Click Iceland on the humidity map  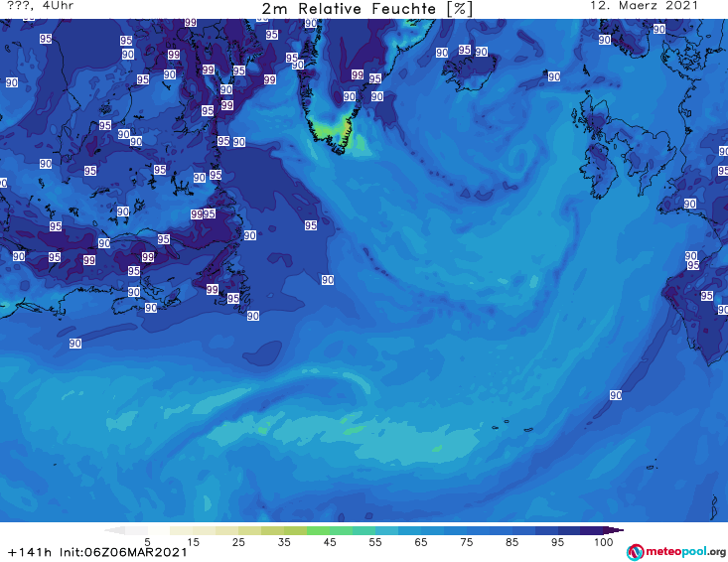(x=469, y=71)
